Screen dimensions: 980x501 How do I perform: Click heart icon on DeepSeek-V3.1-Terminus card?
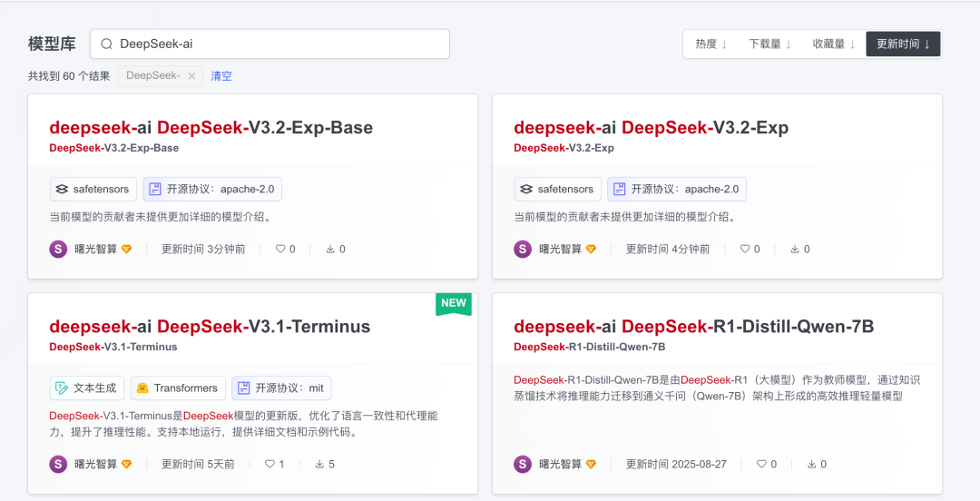pyautogui.click(x=269, y=464)
